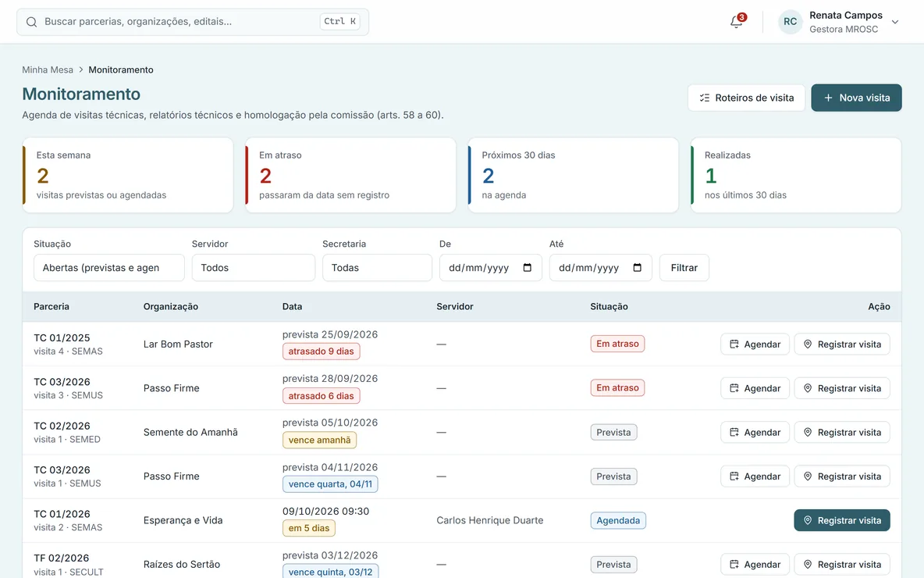This screenshot has width=924, height=578.
Task: Click Registrar visita for TC 03/2026 visita 1
Action: pos(842,476)
